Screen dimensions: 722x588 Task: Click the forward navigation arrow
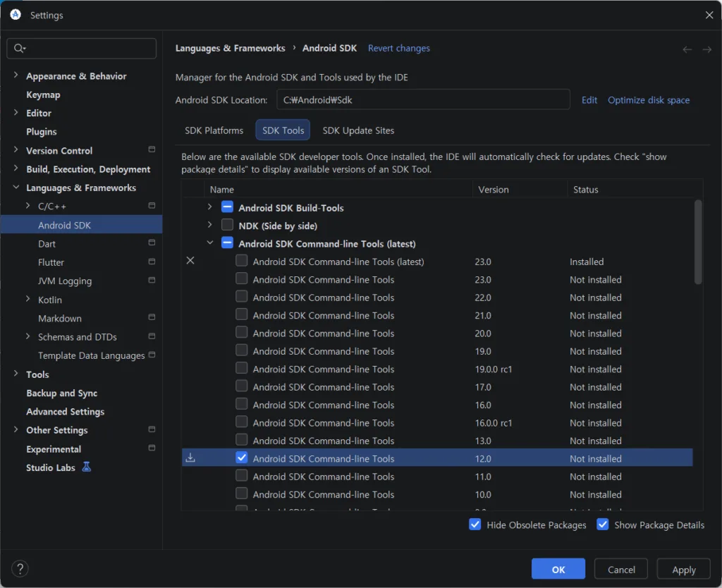point(706,49)
